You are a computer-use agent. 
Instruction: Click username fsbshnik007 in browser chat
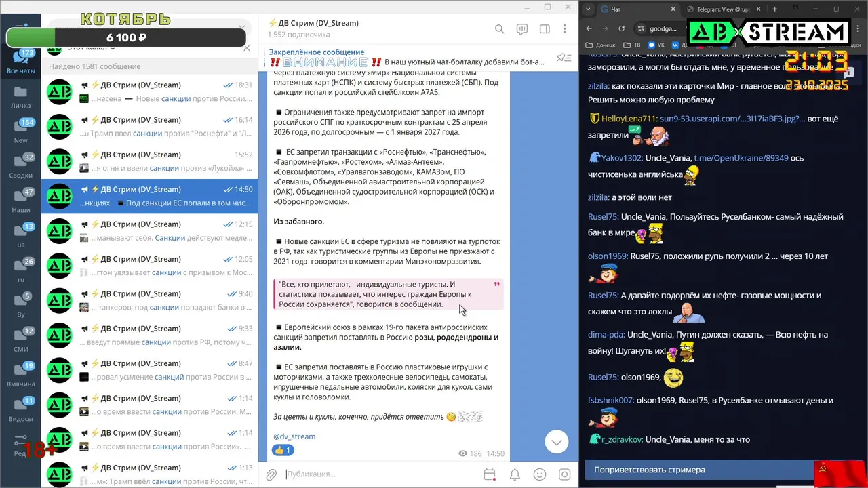(610, 400)
